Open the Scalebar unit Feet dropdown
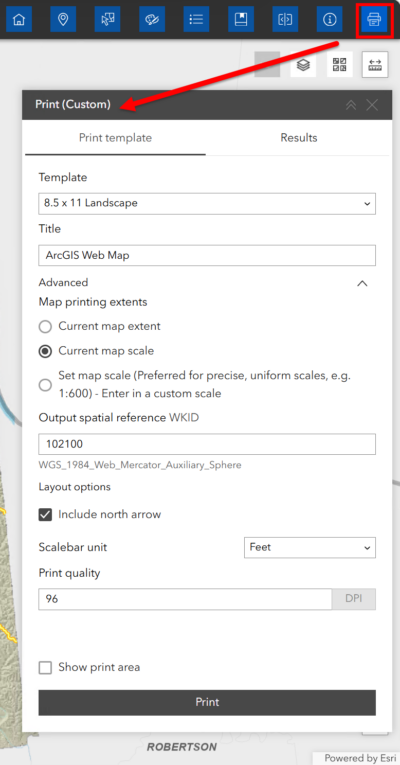400x765 pixels. click(310, 547)
